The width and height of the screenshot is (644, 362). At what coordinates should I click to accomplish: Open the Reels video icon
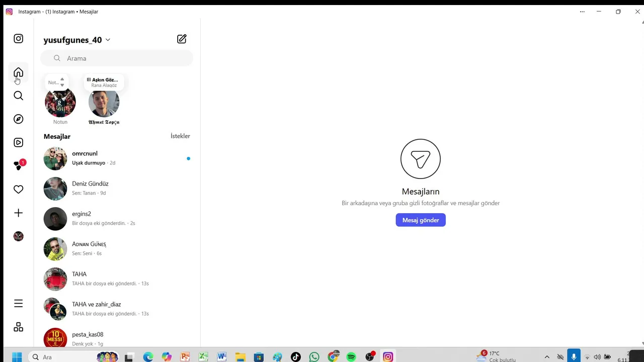coord(19,143)
